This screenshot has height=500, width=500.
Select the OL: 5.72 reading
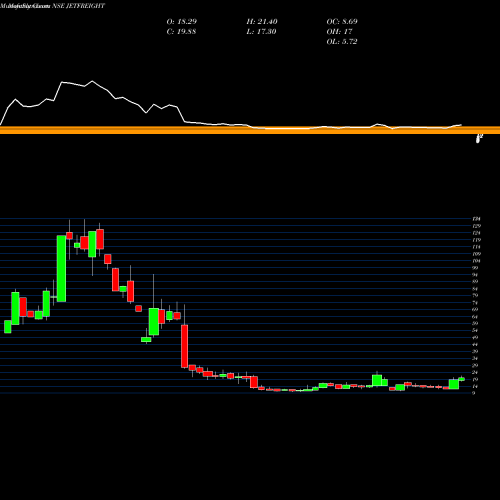pos(342,42)
